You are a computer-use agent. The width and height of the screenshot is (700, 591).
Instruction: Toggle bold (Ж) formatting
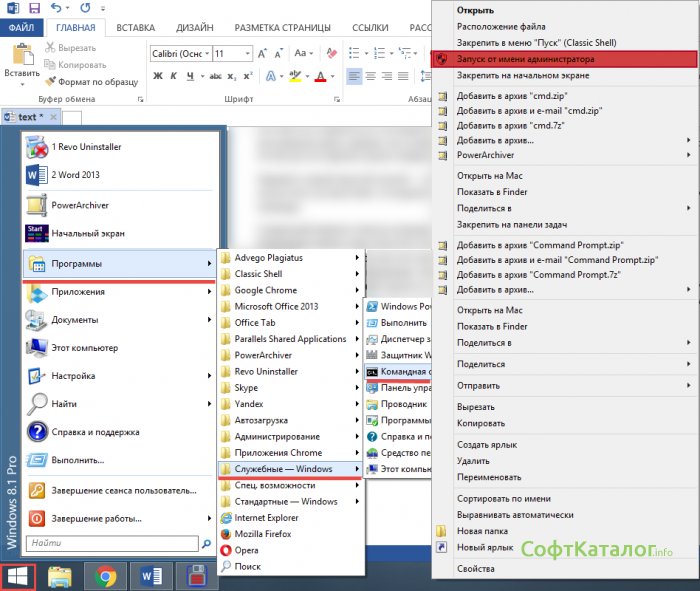(x=157, y=76)
